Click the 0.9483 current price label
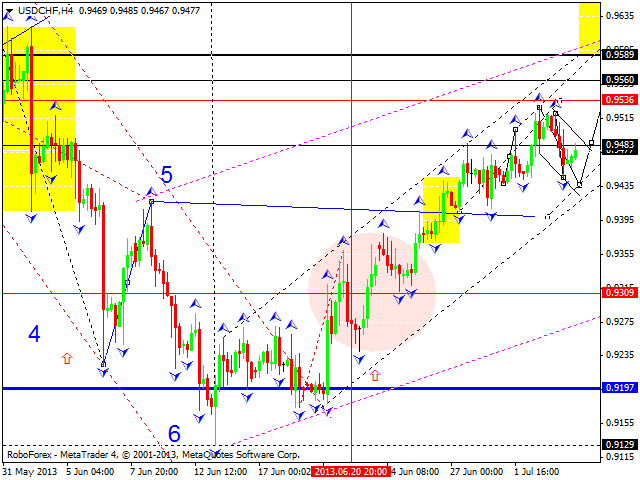 click(x=619, y=144)
